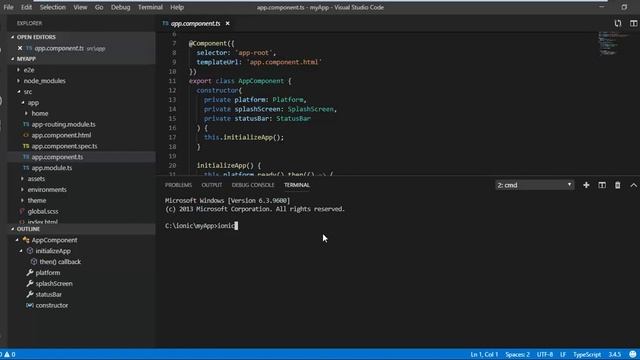Open global.scss file
This screenshot has width=640, height=360.
click(43, 211)
